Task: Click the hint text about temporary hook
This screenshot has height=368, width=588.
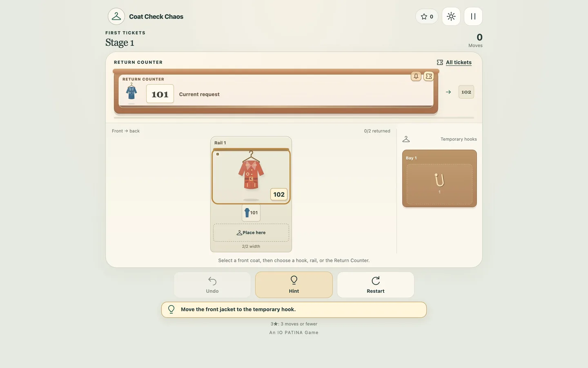Action: coord(238,310)
